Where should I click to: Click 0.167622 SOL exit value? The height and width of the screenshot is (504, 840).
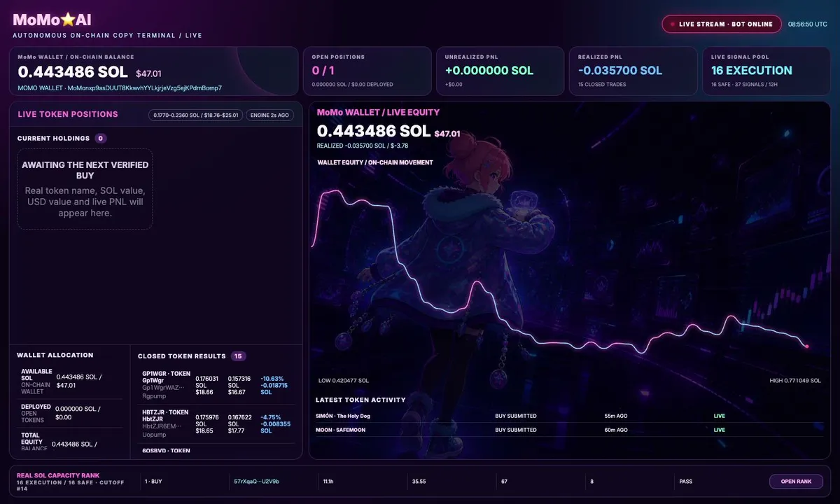[x=240, y=421]
